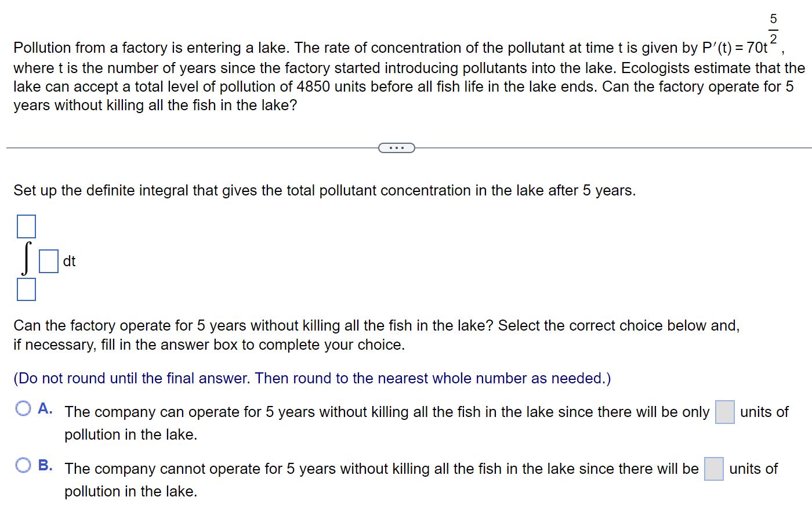Click the dt label after the integrand box
The width and height of the screenshot is (812, 515).
click(69, 262)
